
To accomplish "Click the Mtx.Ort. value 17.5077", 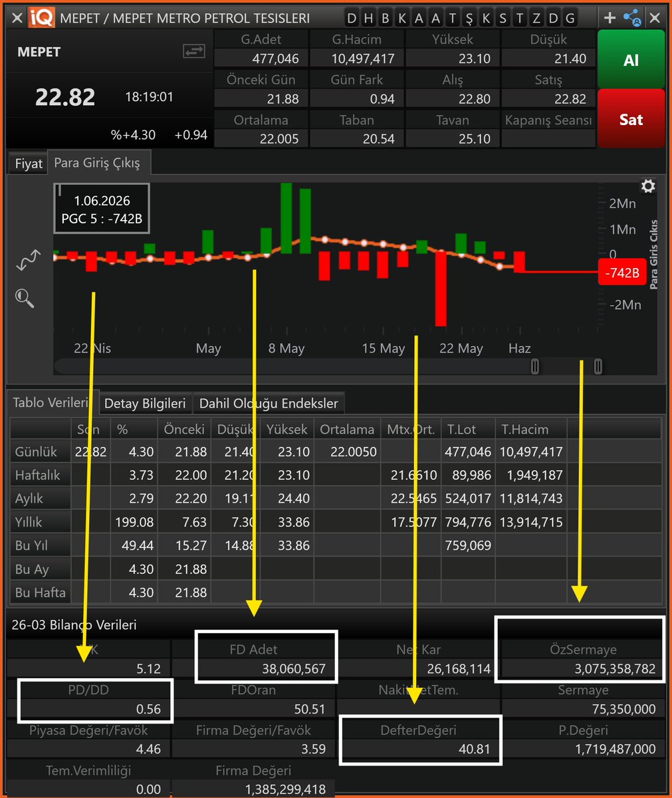I will [414, 522].
